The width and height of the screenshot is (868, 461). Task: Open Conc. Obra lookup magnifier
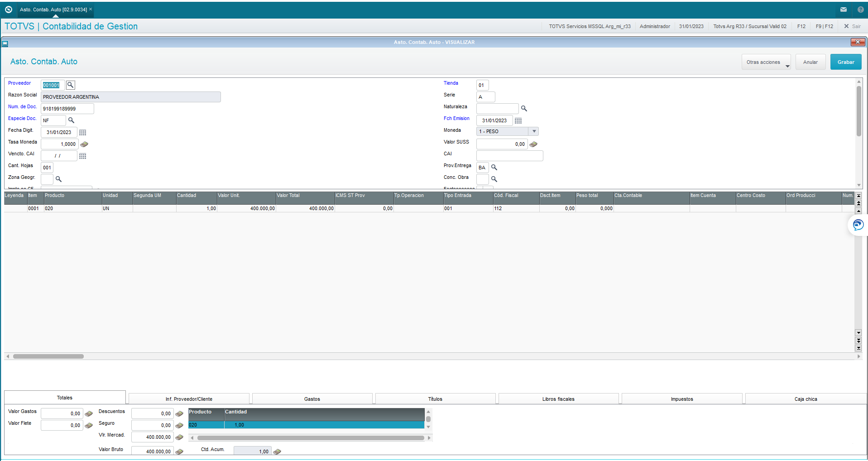click(494, 179)
